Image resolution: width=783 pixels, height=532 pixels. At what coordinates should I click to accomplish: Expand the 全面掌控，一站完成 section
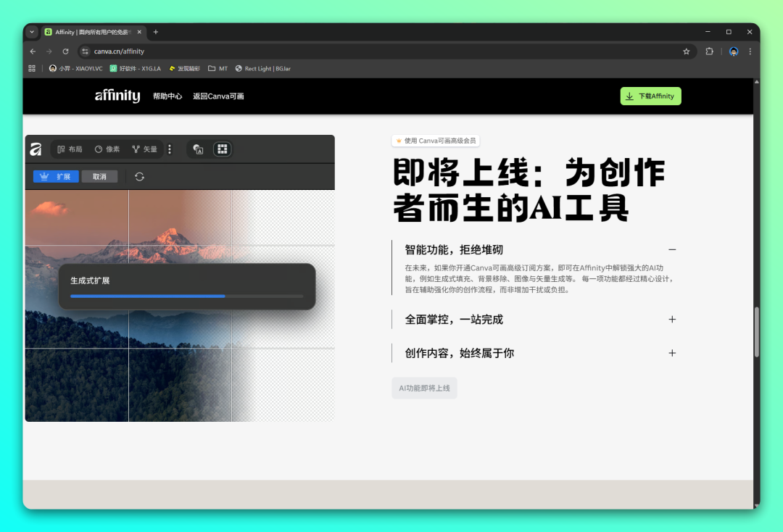[672, 319]
